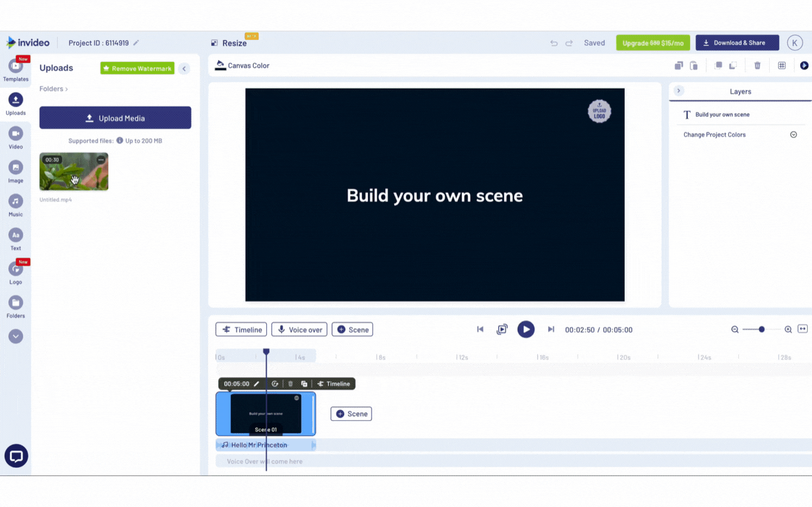Click the Upload Media button
812x507 pixels.
115,118
